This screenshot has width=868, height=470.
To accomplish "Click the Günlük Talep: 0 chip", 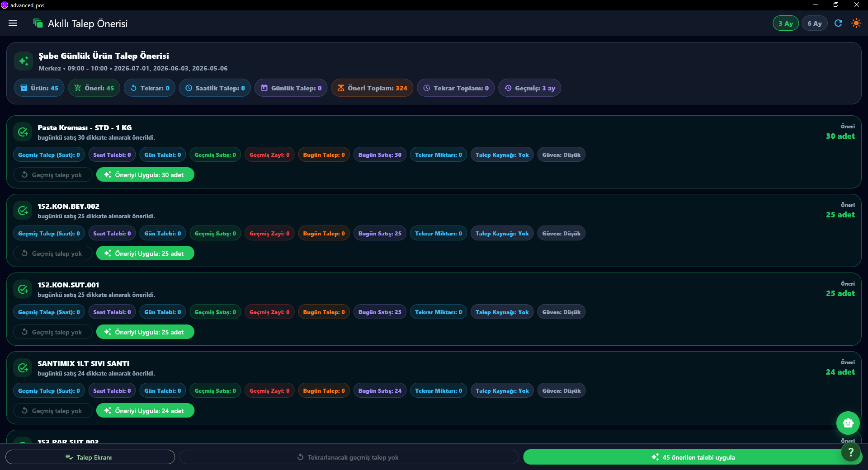I will pyautogui.click(x=291, y=88).
